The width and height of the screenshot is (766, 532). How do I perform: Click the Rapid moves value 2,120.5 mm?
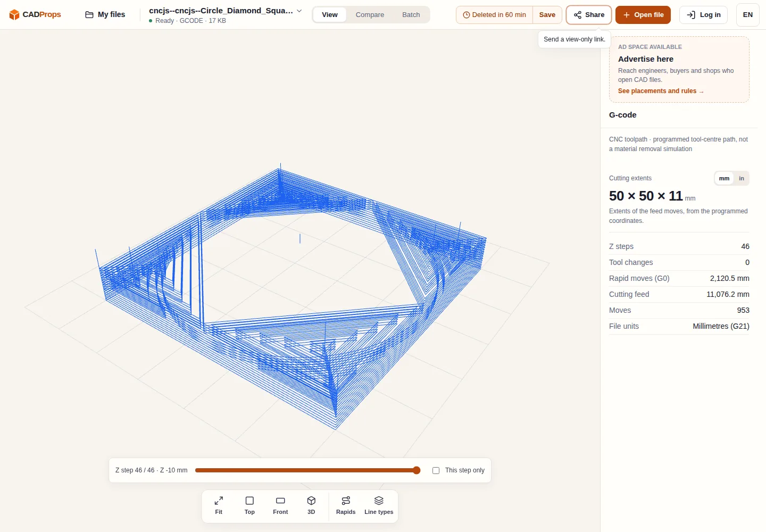tap(729, 278)
